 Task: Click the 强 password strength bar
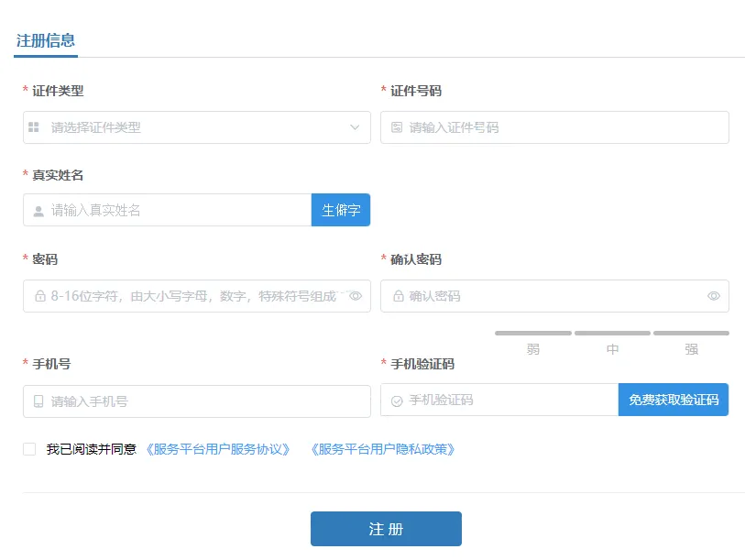pos(691,334)
